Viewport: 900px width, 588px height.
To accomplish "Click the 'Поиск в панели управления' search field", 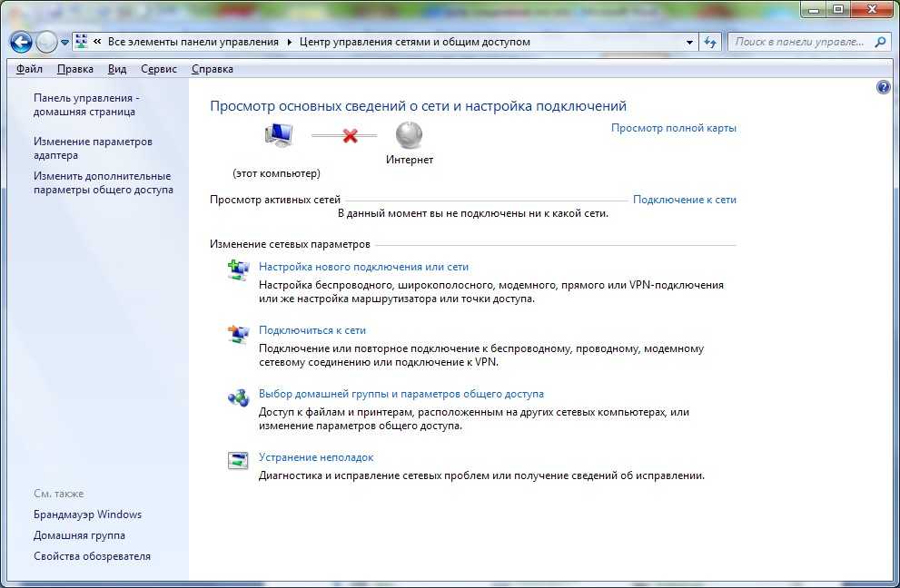I will pos(799,42).
